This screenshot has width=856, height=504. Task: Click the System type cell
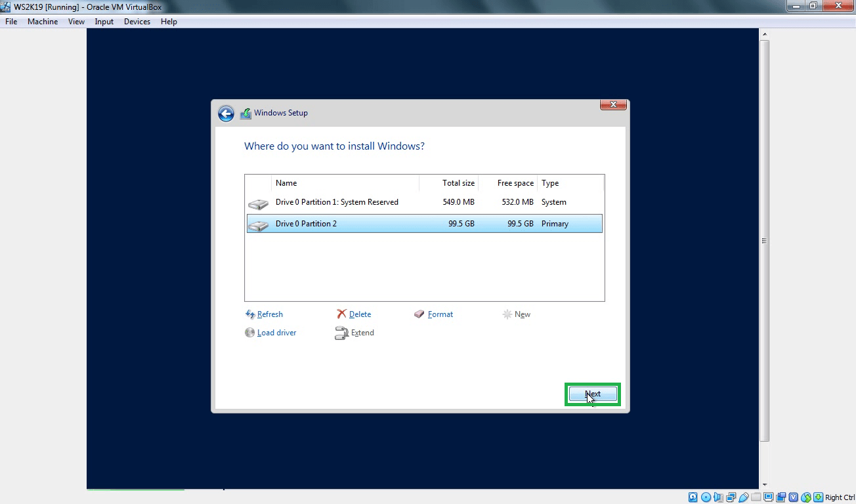(x=554, y=202)
